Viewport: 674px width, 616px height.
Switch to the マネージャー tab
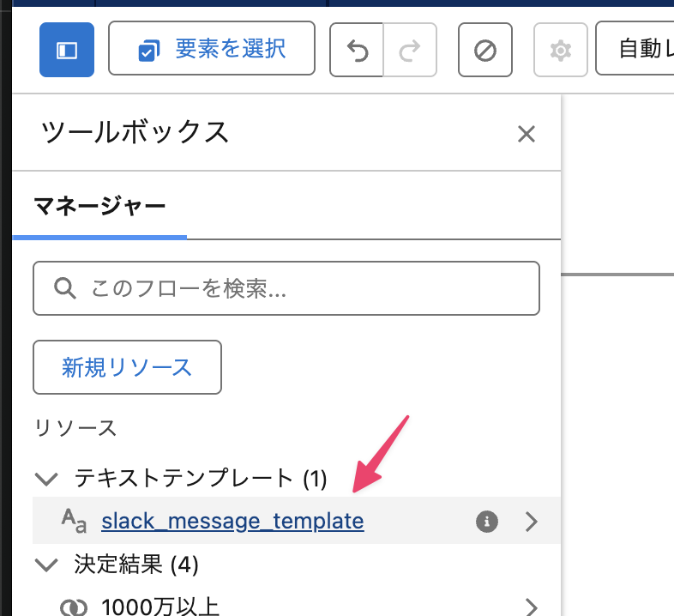coord(99,206)
